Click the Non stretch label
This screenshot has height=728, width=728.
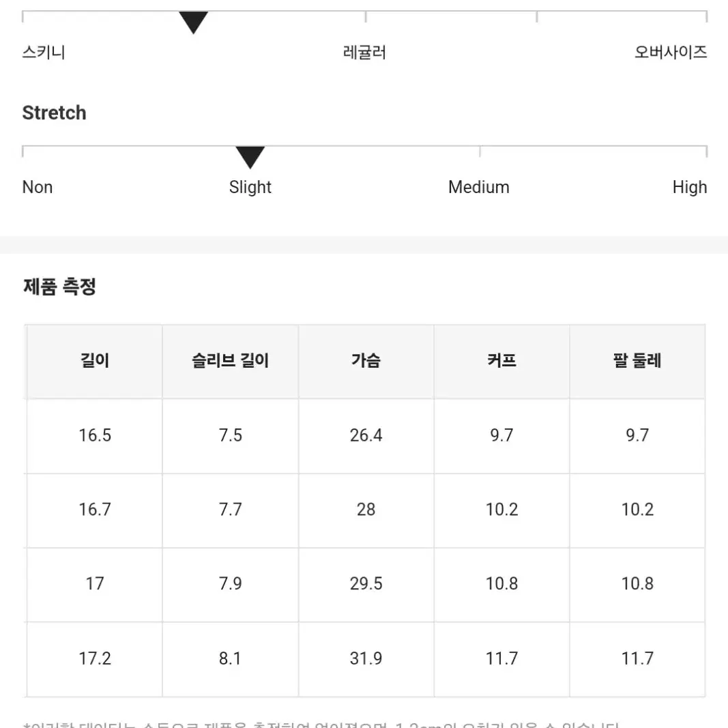click(x=38, y=187)
